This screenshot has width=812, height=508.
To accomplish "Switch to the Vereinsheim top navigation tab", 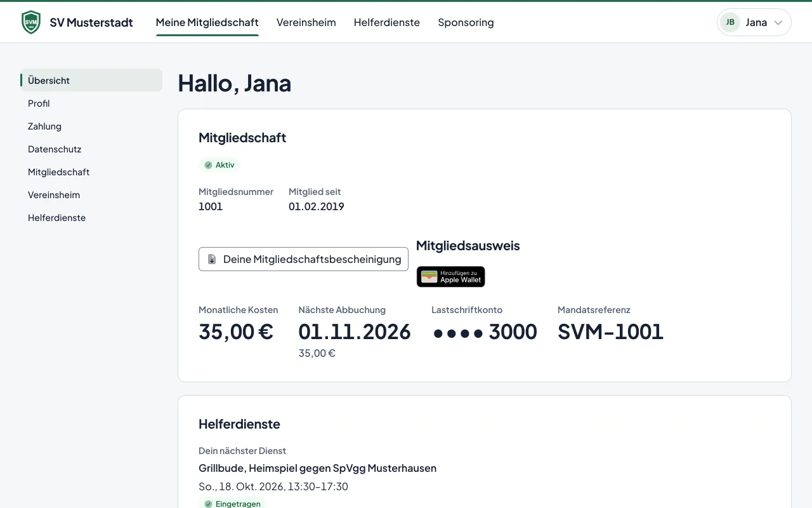I will point(306,22).
